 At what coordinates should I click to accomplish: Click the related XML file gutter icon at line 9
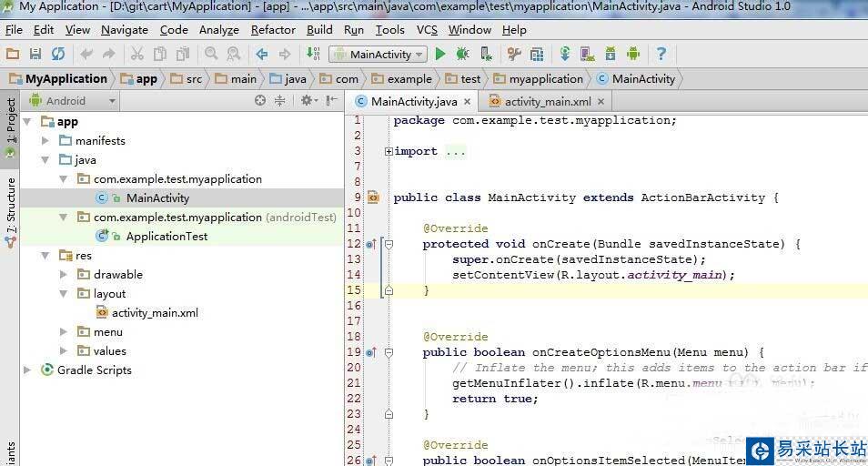coord(374,198)
